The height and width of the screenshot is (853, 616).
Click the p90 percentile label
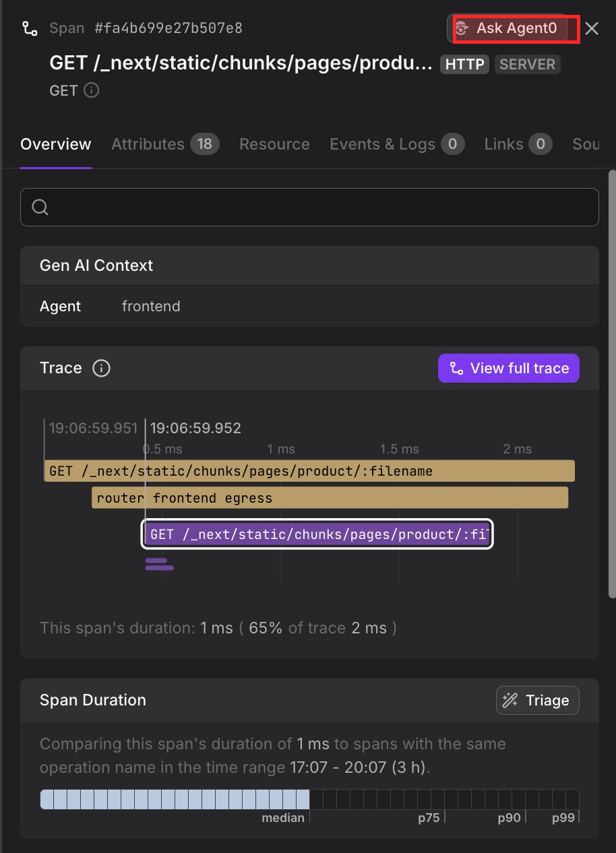click(x=510, y=818)
